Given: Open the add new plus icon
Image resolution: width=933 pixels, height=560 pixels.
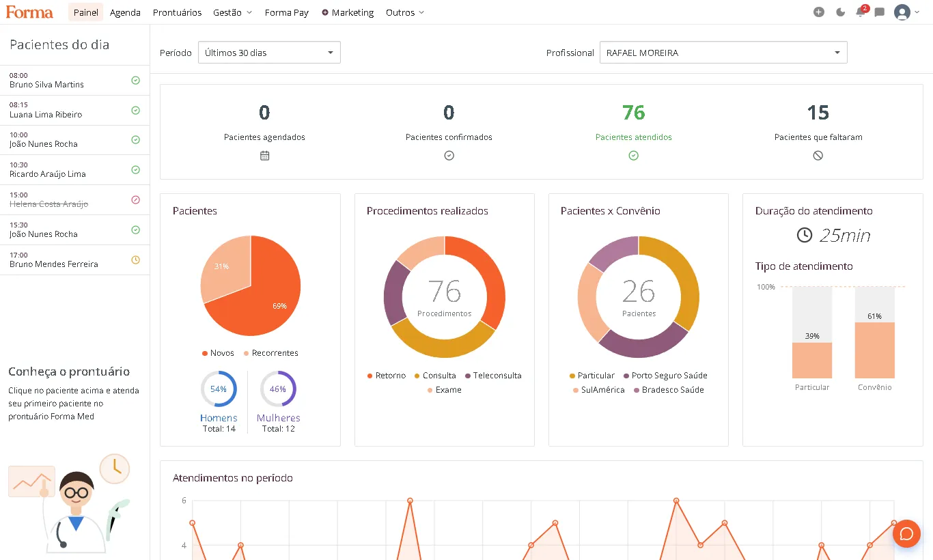Looking at the screenshot, I should tap(819, 12).
